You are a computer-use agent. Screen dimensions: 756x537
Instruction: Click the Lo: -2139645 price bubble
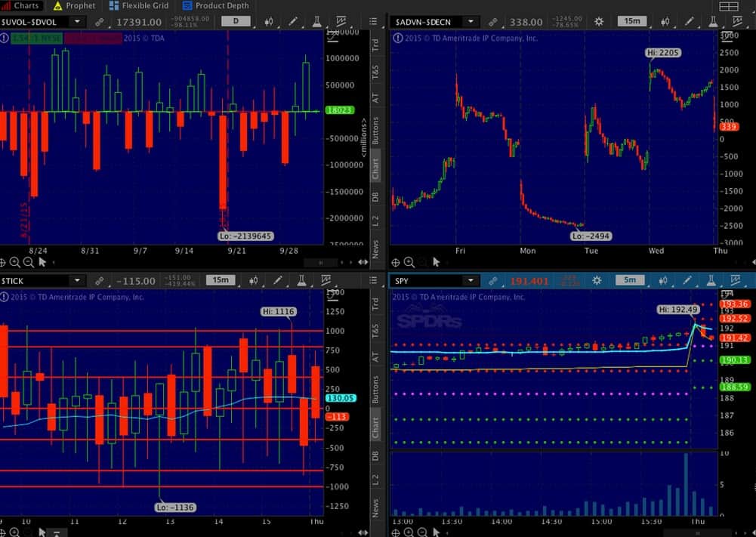point(246,236)
